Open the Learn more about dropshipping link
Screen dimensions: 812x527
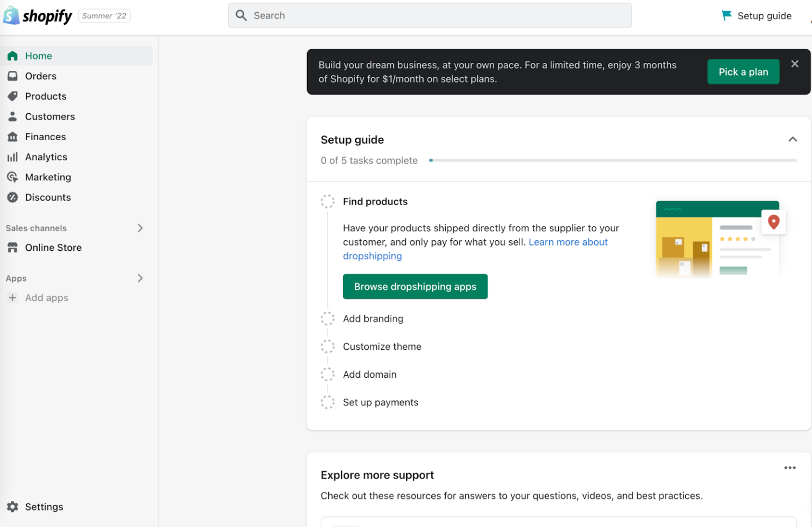tap(568, 242)
